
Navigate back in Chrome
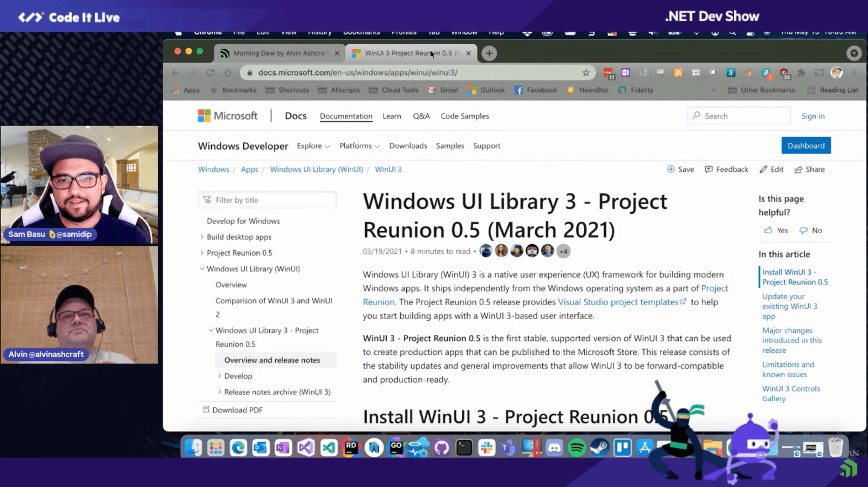[x=175, y=72]
